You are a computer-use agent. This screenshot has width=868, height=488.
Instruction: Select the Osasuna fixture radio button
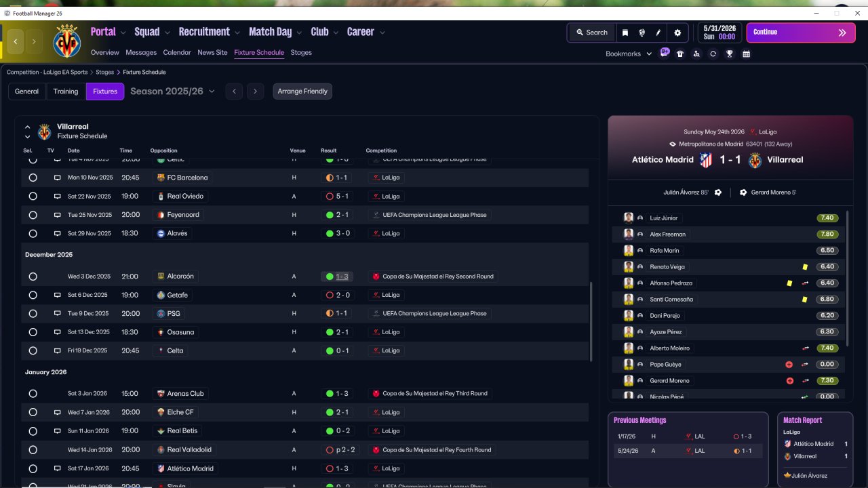[x=33, y=332]
